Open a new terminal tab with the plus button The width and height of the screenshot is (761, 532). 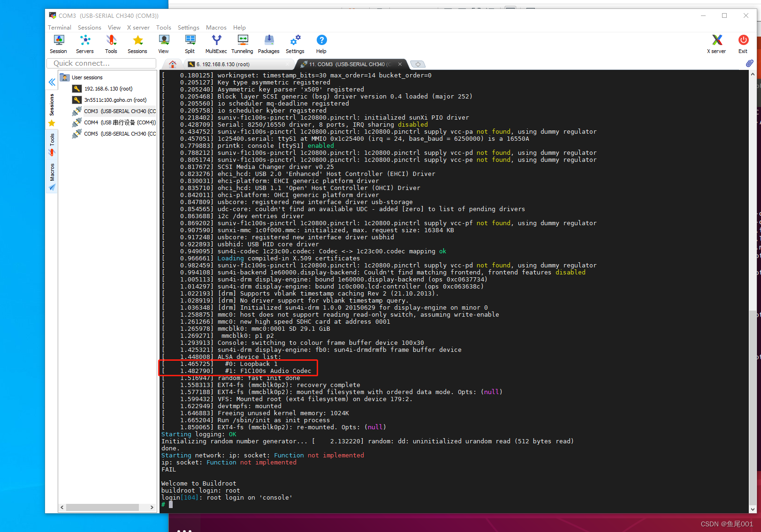[418, 64]
